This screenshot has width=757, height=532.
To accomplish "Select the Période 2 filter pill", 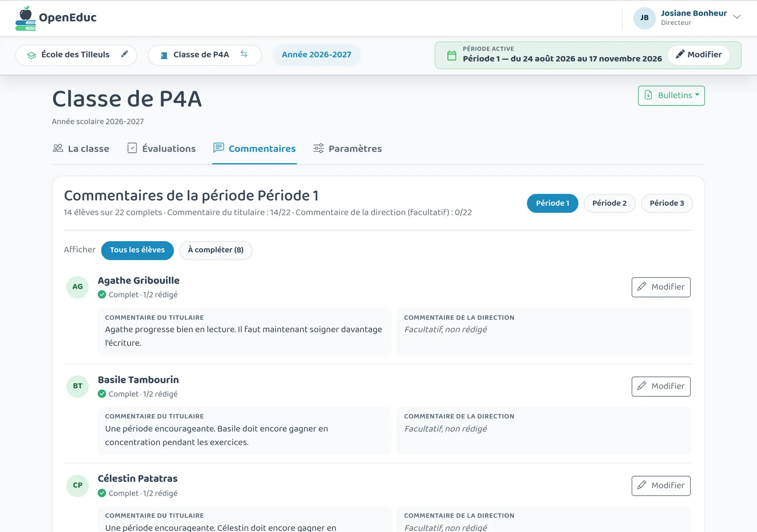I will point(609,203).
